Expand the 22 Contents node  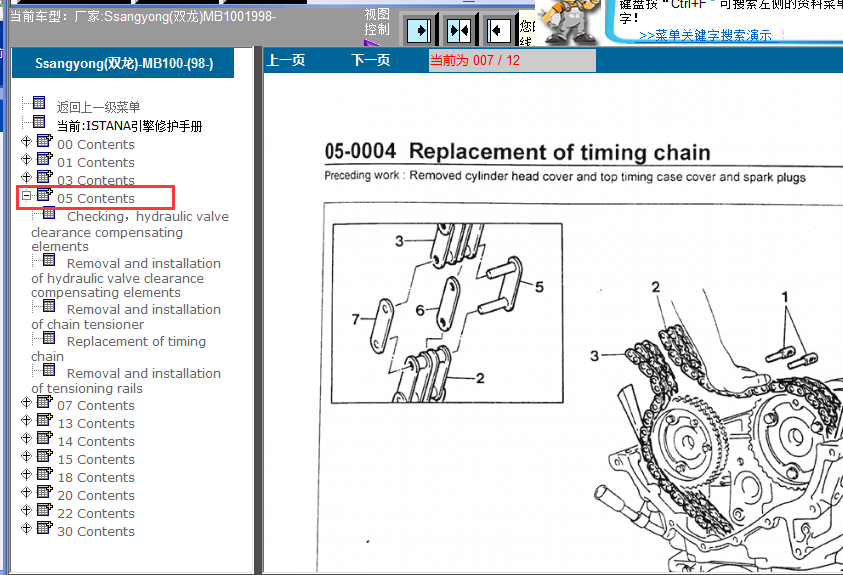pos(26,510)
